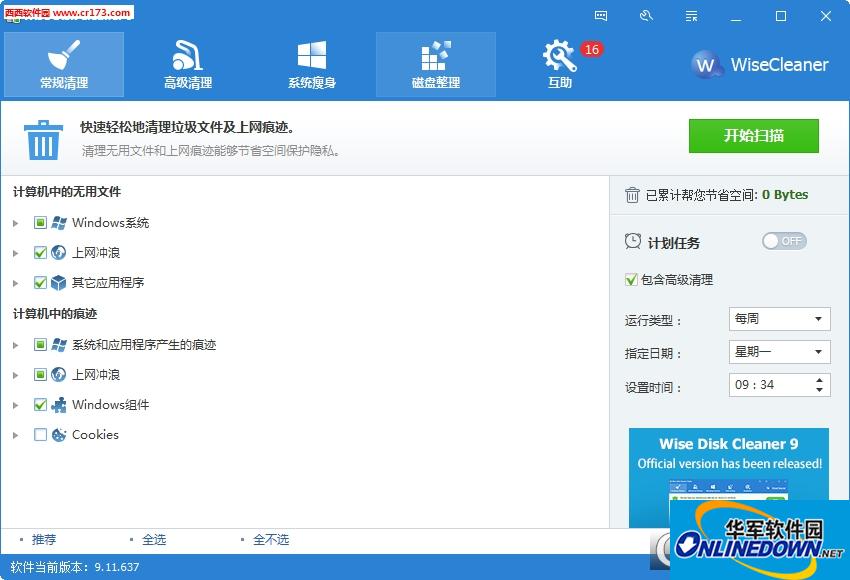Click the large blue trash can icon

coord(43,140)
